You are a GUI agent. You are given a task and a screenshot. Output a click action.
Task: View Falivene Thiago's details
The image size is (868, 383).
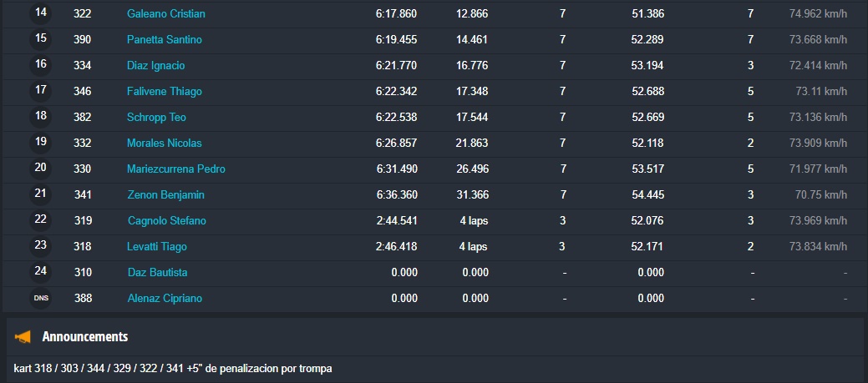[x=164, y=92]
